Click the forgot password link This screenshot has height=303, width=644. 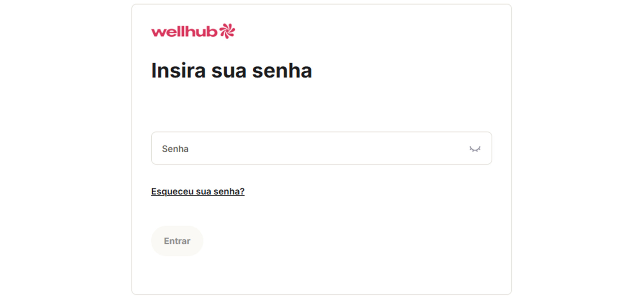198,192
